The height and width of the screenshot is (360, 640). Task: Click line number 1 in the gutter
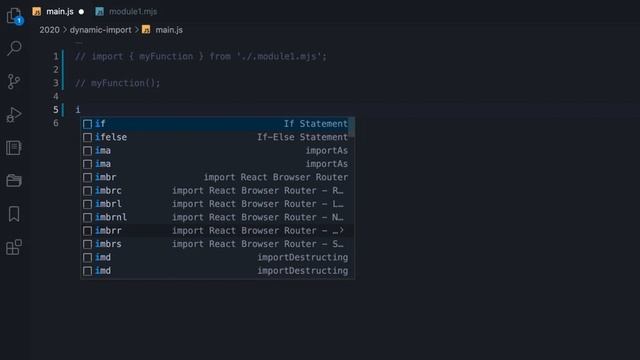coord(56,56)
